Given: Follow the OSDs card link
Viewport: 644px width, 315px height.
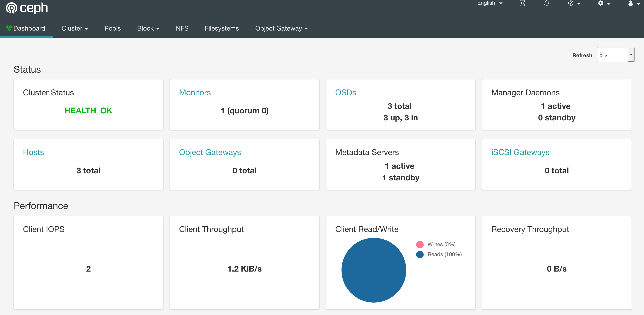Looking at the screenshot, I should tap(346, 93).
